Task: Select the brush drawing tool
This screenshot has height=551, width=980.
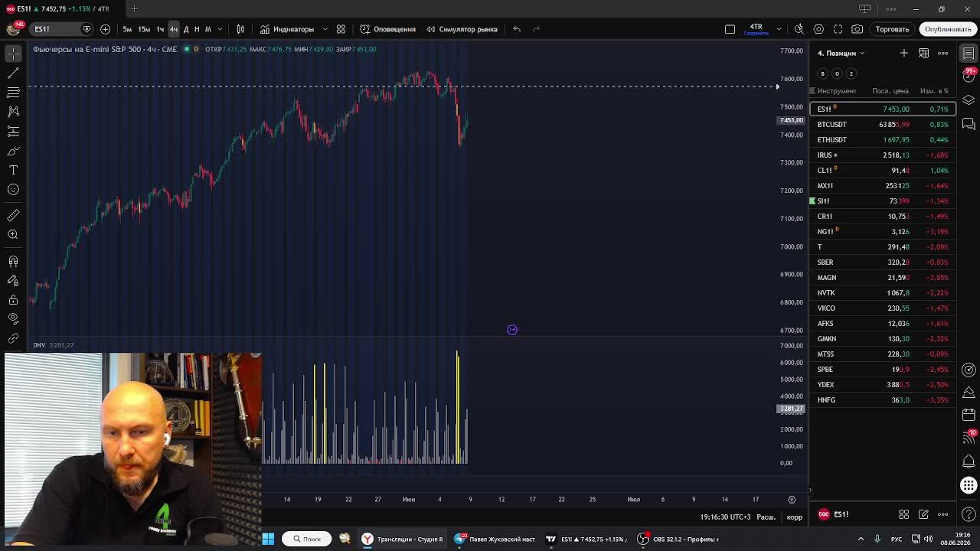Action: (x=13, y=151)
